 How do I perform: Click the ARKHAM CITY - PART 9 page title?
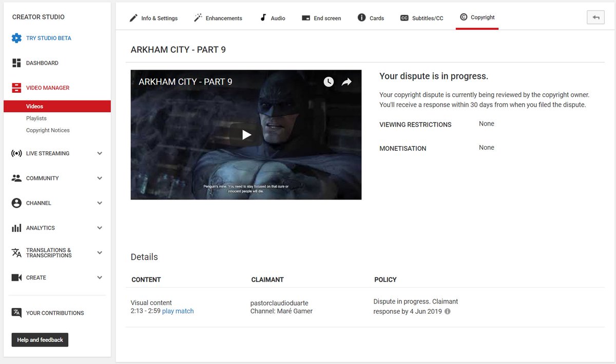coord(178,50)
